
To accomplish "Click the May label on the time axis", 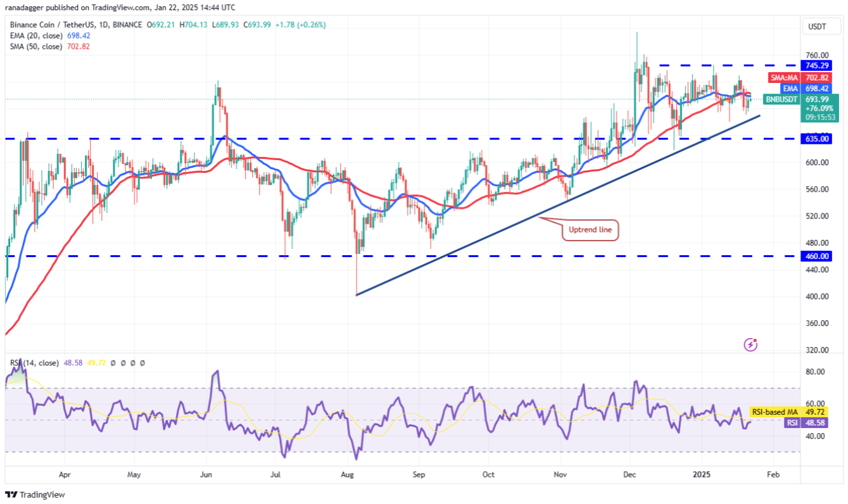I will point(134,474).
